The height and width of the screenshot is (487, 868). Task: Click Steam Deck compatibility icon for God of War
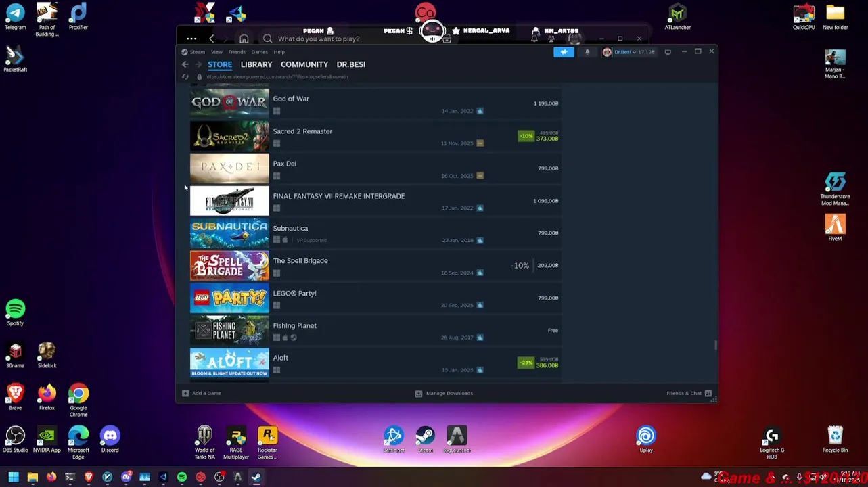click(480, 111)
